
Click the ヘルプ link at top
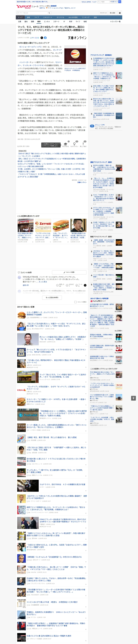(94, 2)
